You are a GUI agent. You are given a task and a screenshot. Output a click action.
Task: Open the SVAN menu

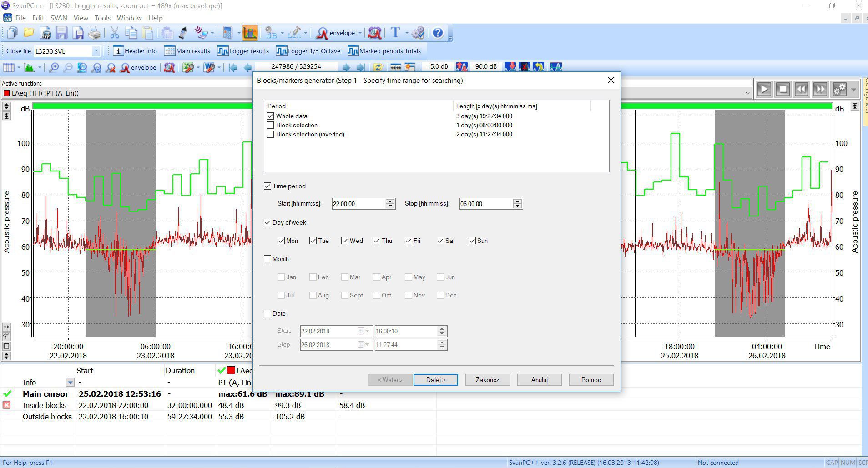point(59,18)
